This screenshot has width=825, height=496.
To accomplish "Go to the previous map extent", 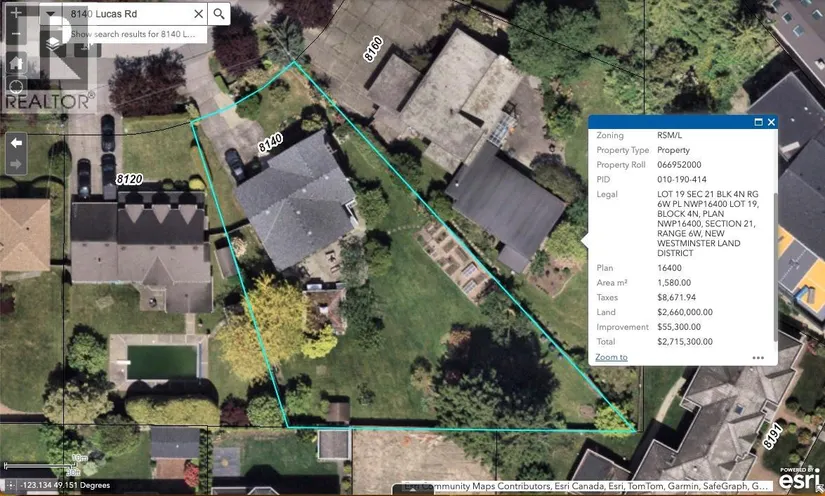I will (16, 143).
